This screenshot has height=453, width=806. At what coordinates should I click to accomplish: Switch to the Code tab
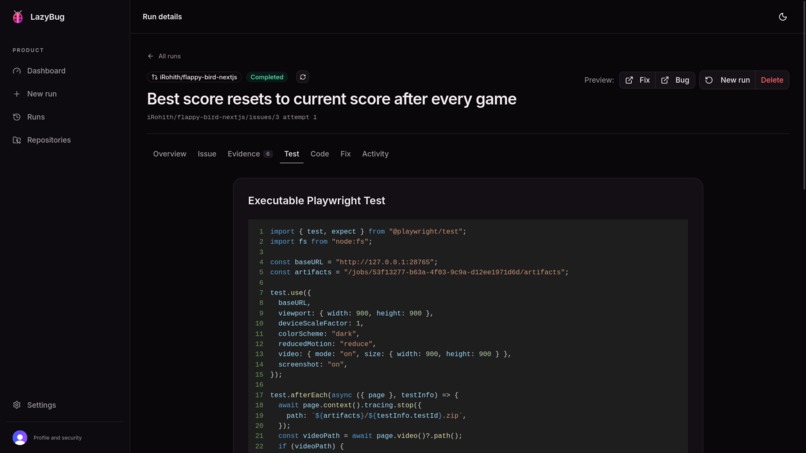[319, 154]
